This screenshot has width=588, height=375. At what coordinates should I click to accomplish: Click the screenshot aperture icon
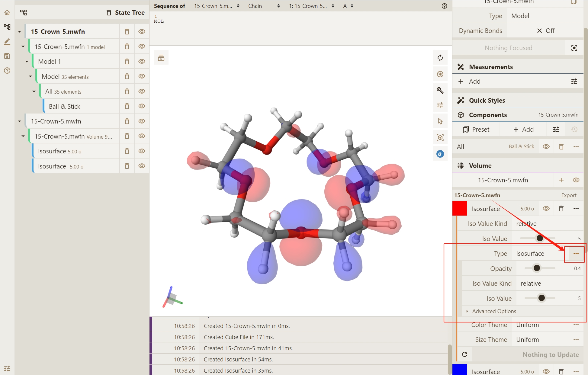click(x=440, y=74)
